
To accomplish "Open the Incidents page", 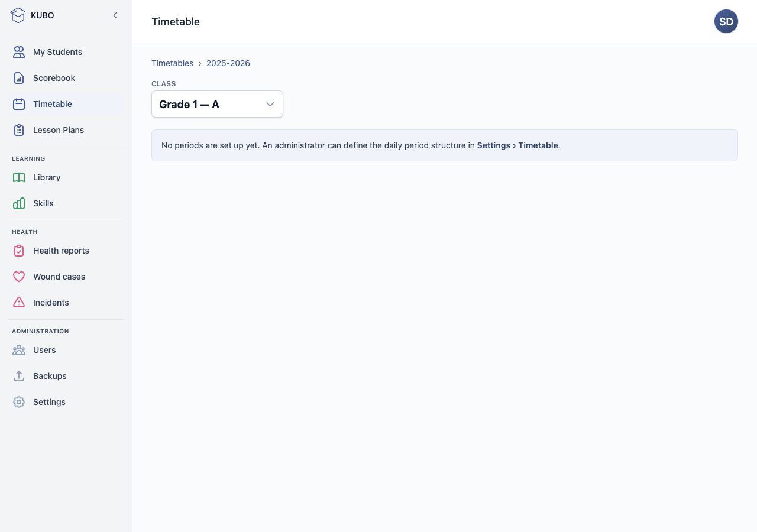I will pos(66,303).
